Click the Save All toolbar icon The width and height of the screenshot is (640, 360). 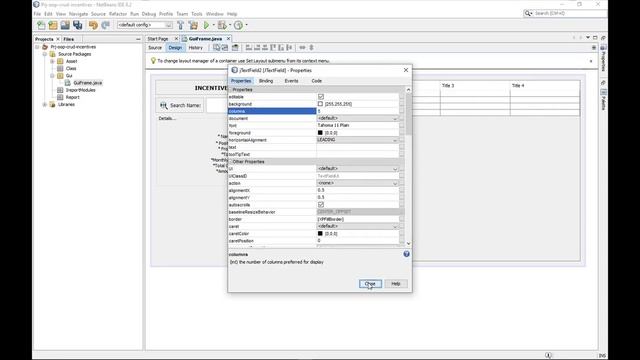(78, 25)
